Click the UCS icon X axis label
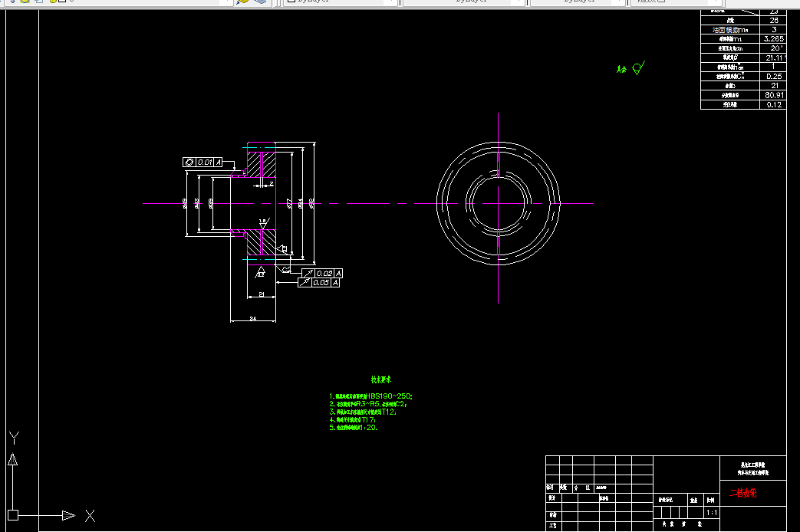Viewport: 800px width, 532px height. 90,516
